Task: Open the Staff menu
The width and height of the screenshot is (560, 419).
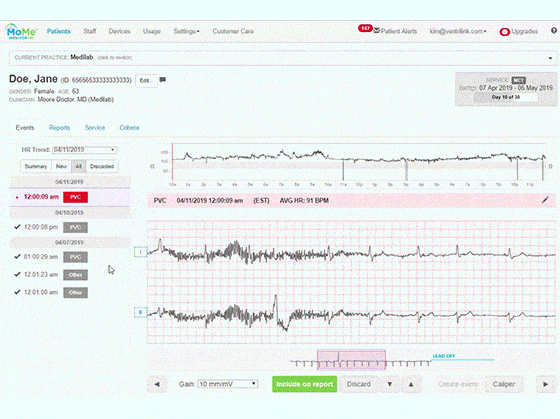Action: [90, 31]
